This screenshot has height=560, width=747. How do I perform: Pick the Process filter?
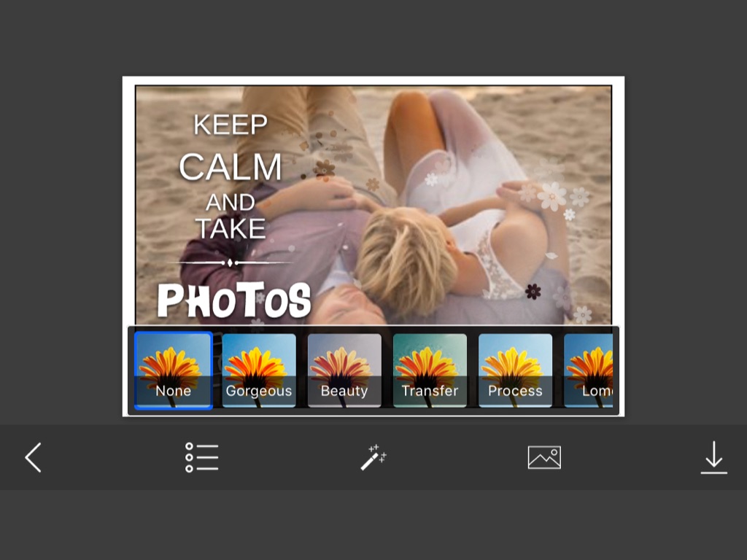pyautogui.click(x=515, y=370)
